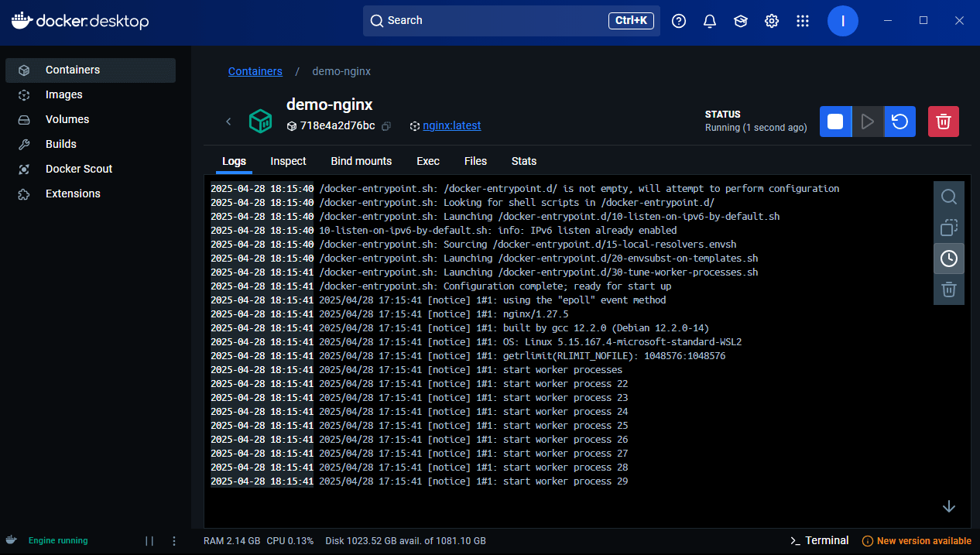
Task: Click the Docker Desktop logo
Action: coord(80,21)
